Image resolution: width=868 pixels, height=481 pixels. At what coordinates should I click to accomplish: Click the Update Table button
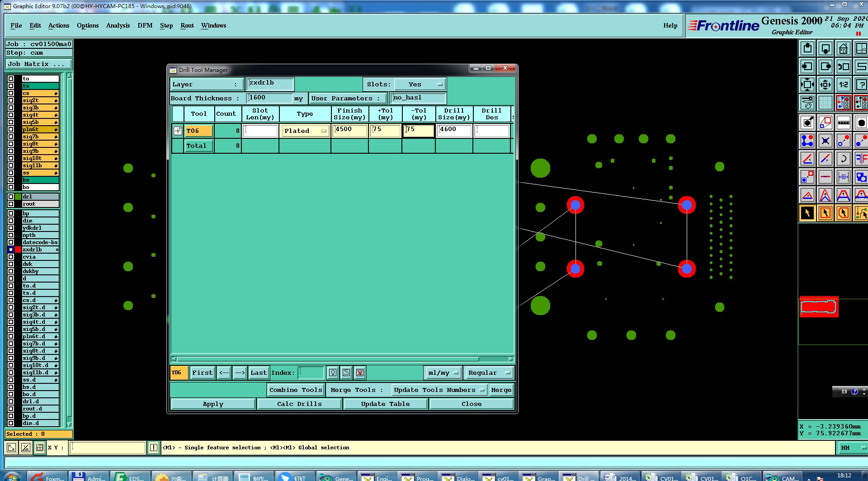[386, 404]
